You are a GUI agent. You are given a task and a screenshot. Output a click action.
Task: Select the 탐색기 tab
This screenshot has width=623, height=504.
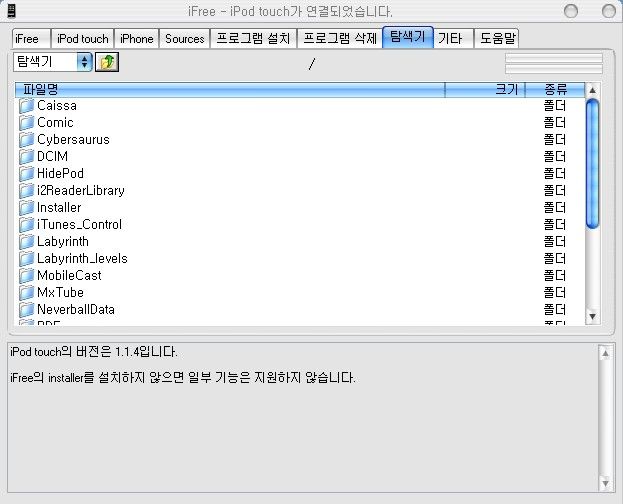(408, 37)
